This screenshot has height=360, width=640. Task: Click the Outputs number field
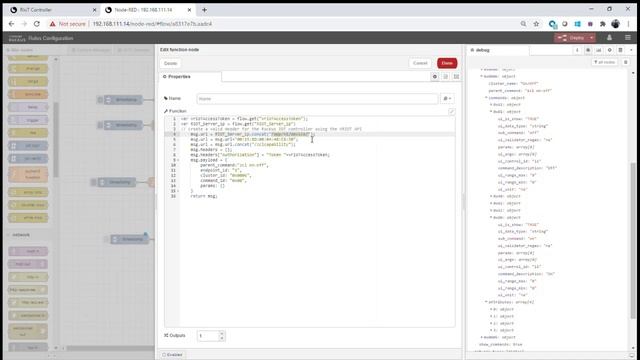coord(208,336)
